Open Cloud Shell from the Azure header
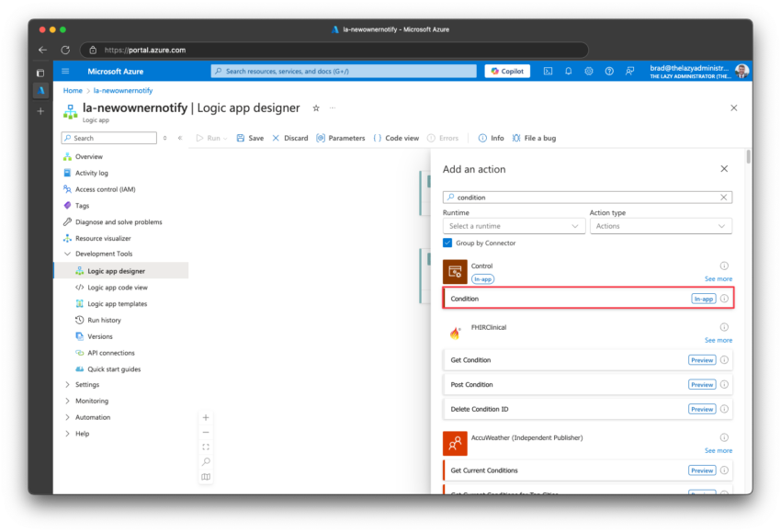Screen dimensions: 781x532 [x=548, y=72]
